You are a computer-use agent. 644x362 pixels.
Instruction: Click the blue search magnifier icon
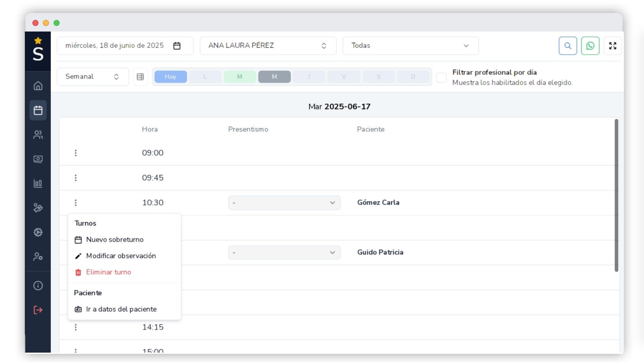click(x=568, y=46)
